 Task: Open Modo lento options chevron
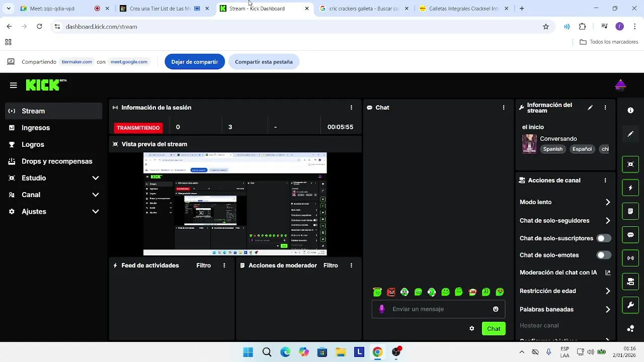tap(608, 202)
